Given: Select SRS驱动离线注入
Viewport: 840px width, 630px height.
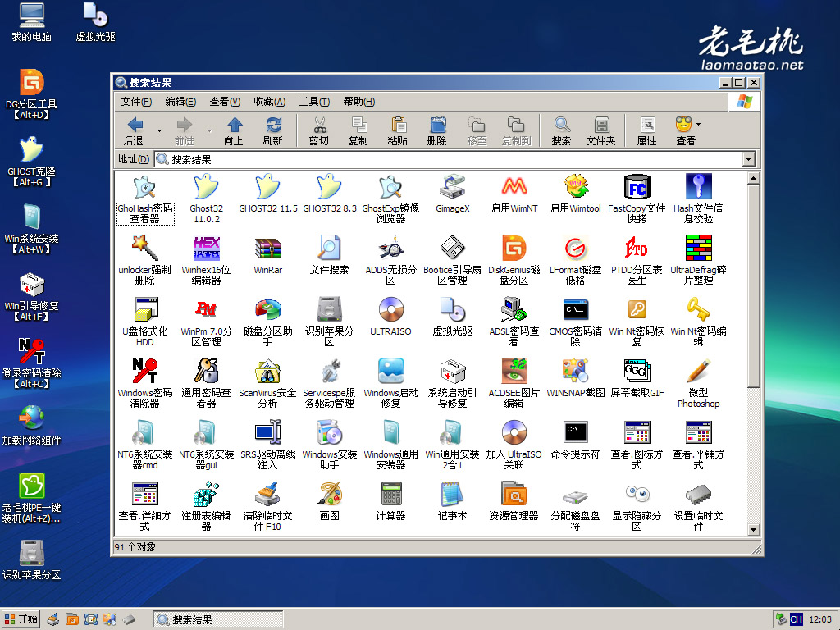Looking at the screenshot, I should 268,445.
